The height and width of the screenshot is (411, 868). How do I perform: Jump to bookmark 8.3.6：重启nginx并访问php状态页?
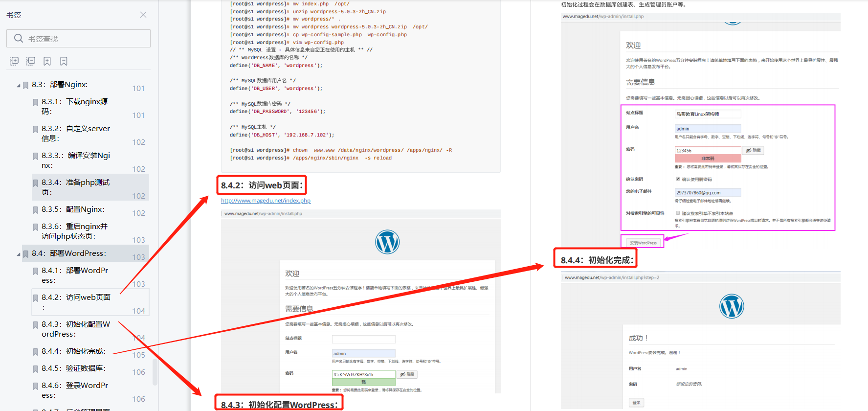(x=74, y=231)
